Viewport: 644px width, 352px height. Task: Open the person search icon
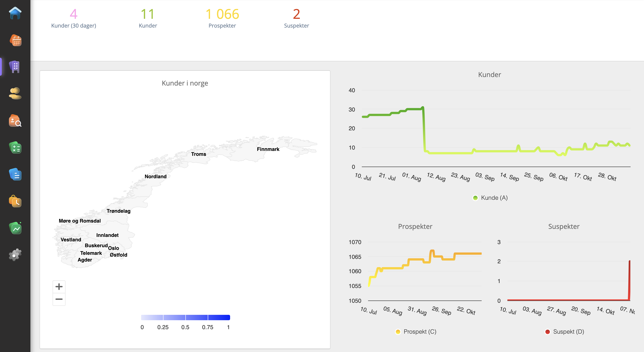(15, 121)
